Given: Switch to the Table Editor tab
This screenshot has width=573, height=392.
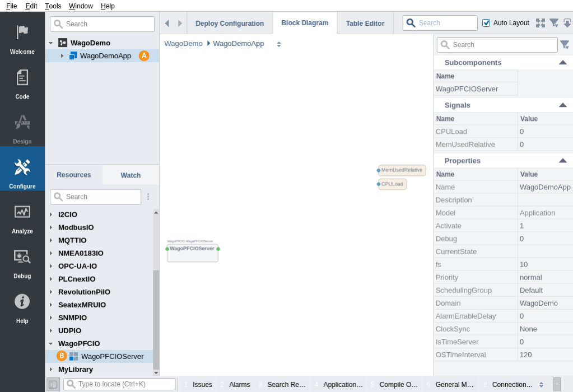Looking at the screenshot, I should [x=365, y=24].
